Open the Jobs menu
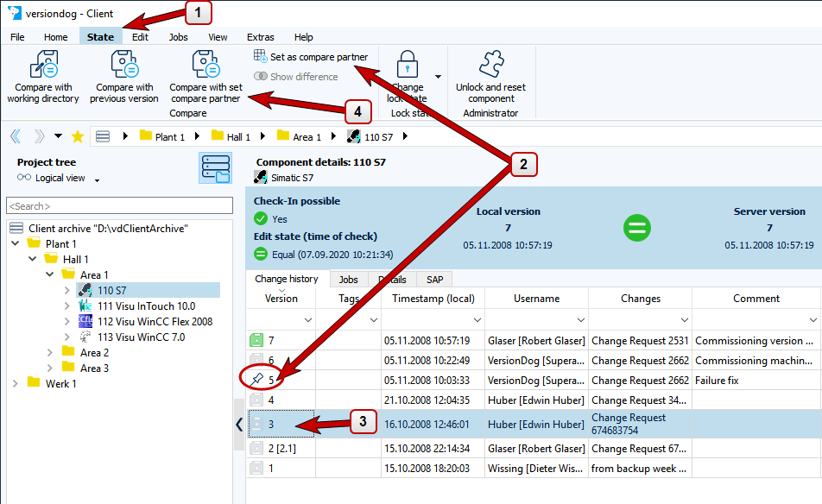Screen dimensions: 822x504 [178, 37]
